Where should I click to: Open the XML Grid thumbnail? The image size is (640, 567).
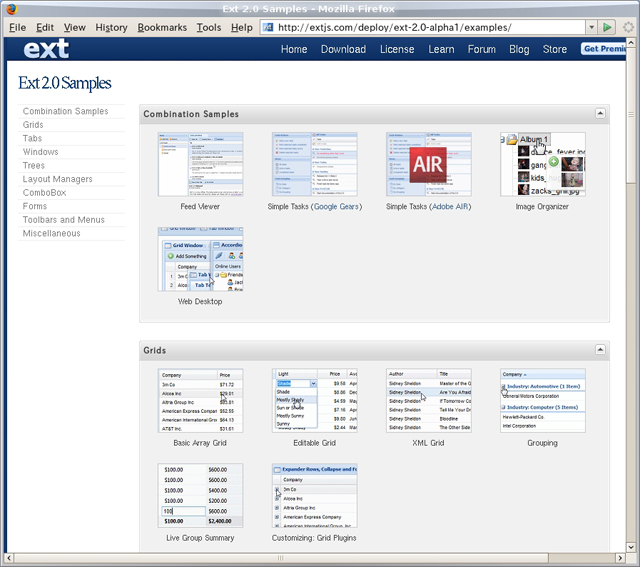[x=429, y=400]
